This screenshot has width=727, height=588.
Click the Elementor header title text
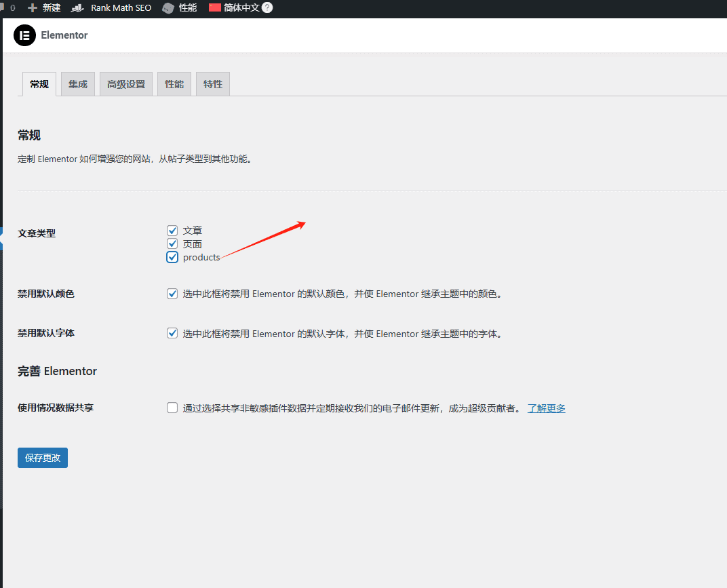[x=64, y=35]
